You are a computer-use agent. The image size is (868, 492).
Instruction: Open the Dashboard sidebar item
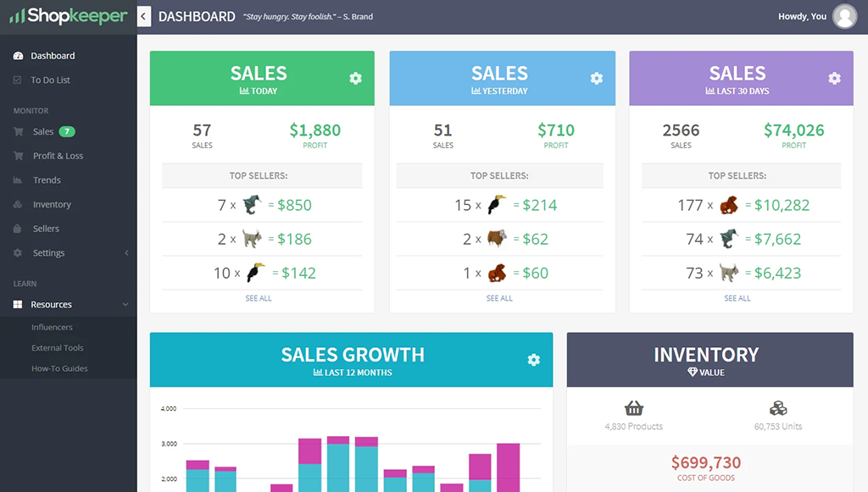pos(53,55)
